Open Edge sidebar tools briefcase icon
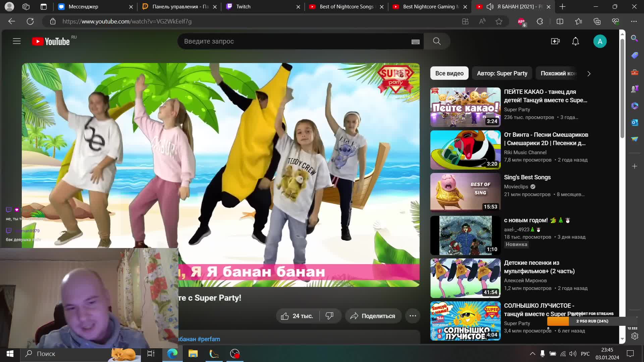Image resolution: width=644 pixels, height=362 pixels. 634,72
